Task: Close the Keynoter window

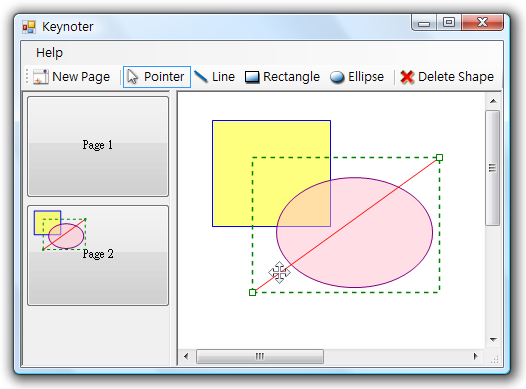Action: 482,23
